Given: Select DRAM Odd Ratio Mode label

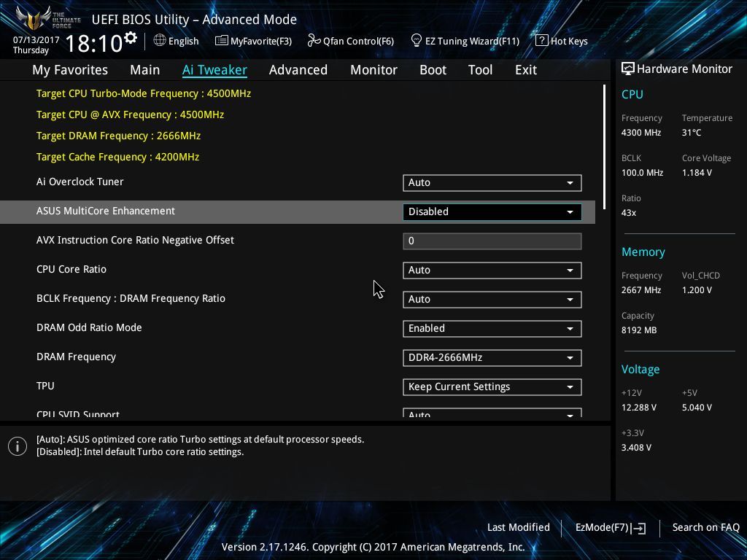Looking at the screenshot, I should (x=89, y=327).
